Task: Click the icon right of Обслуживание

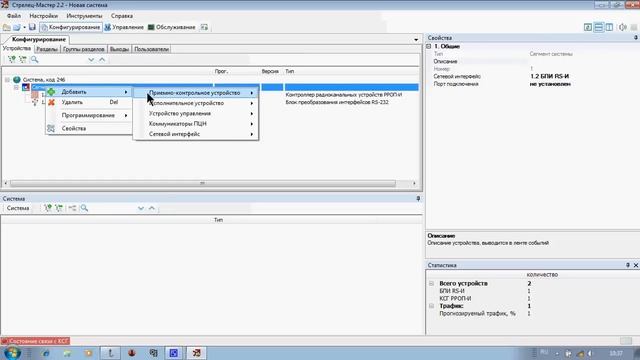Action: coord(204,27)
